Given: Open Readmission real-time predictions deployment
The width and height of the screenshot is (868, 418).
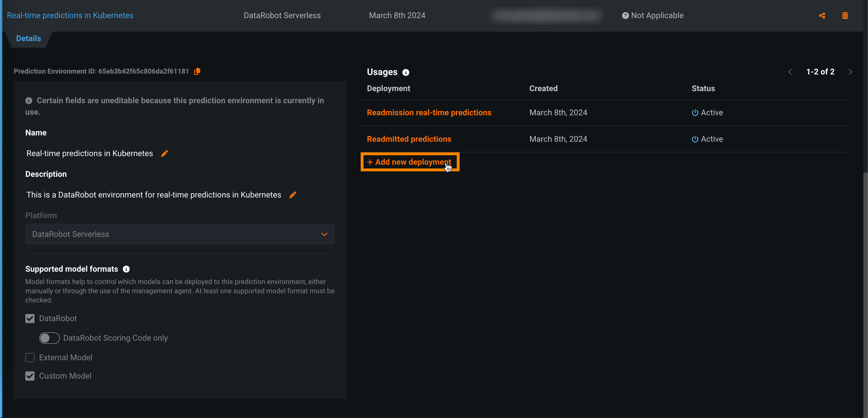Looking at the screenshot, I should (x=429, y=112).
